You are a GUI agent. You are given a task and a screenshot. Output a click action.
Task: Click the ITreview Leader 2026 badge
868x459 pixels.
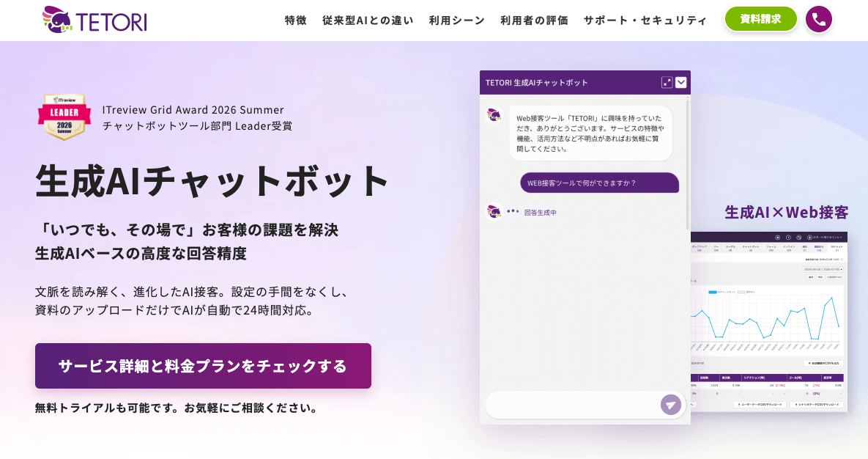click(x=64, y=117)
